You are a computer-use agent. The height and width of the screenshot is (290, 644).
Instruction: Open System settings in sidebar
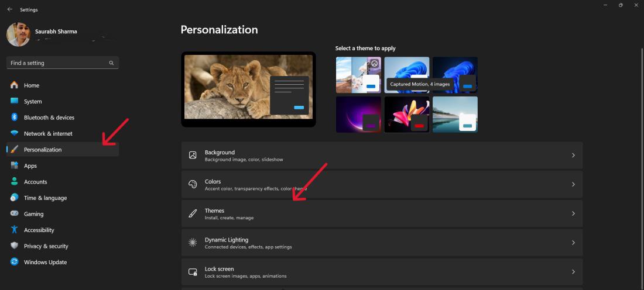click(x=63, y=101)
